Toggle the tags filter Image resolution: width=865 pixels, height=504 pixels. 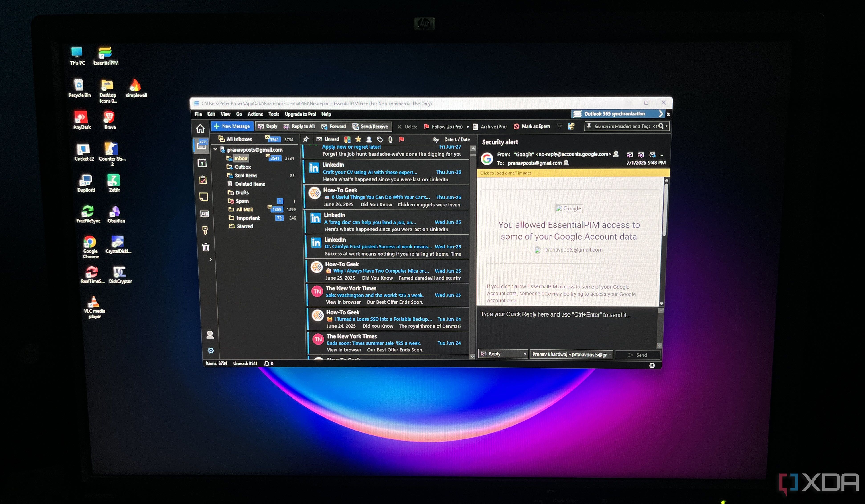pos(380,139)
